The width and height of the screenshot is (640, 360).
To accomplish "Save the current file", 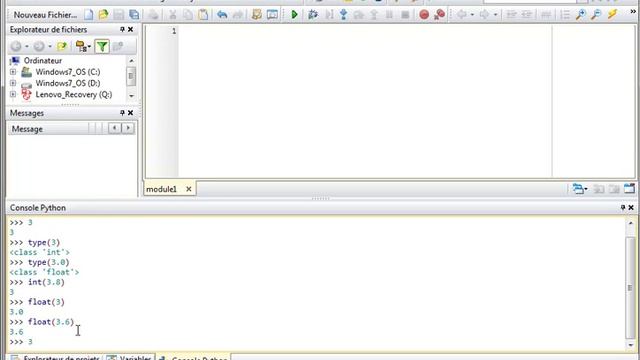I will click(118, 15).
